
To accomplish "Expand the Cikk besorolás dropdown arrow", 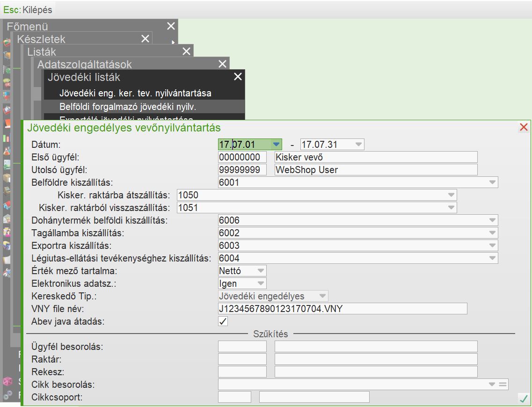I will coord(492,385).
